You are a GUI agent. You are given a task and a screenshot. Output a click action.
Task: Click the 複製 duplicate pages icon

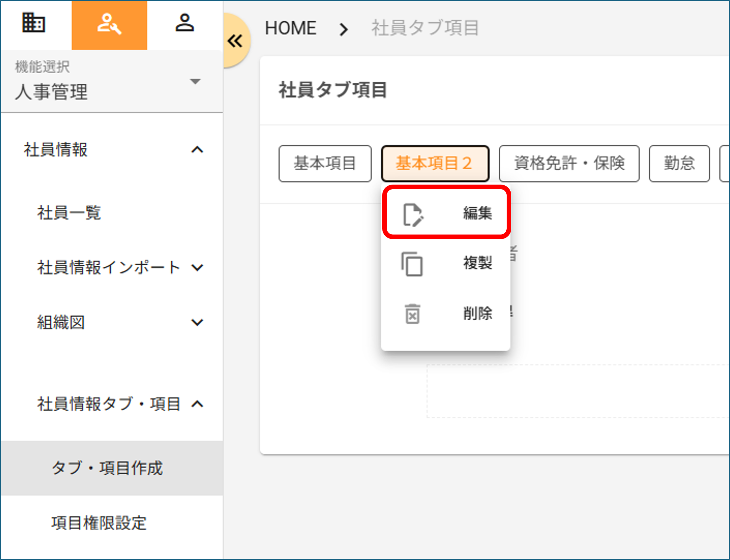click(413, 263)
